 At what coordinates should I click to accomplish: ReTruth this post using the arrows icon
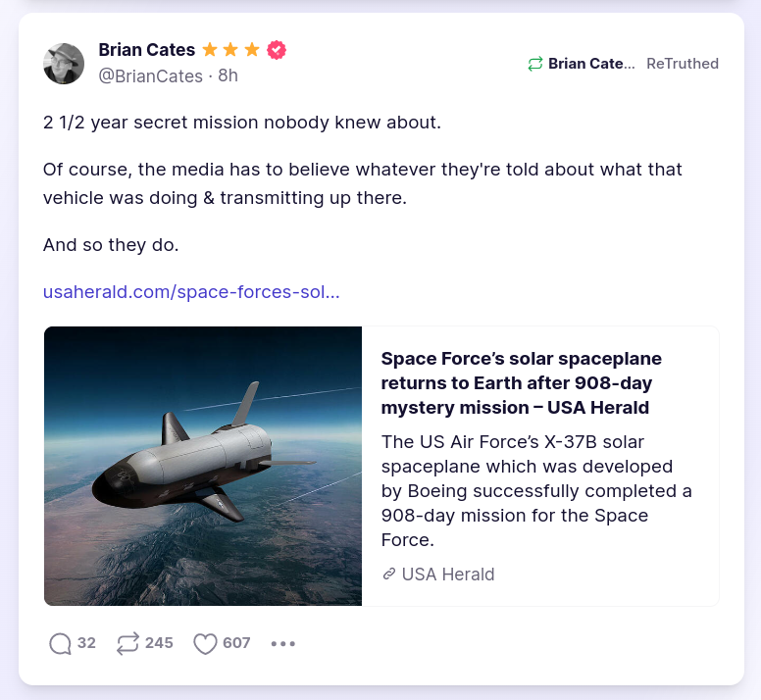127,643
